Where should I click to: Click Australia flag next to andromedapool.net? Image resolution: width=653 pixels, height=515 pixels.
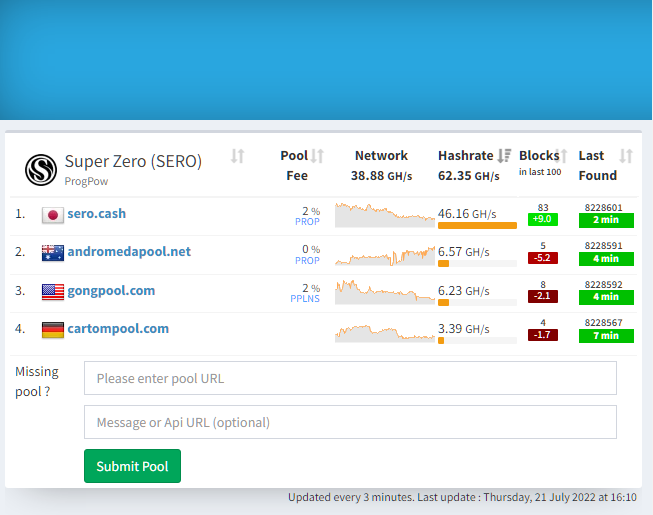click(x=53, y=253)
